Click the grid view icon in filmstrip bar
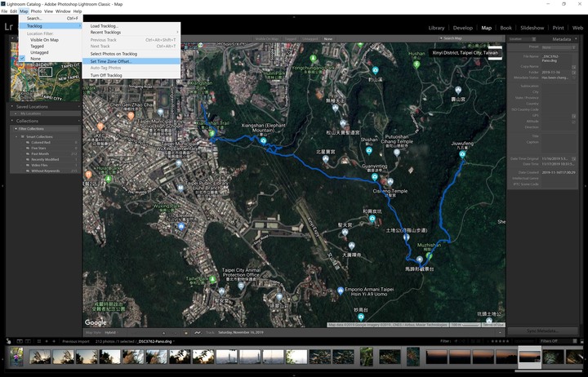588x377 pixels. [38, 341]
